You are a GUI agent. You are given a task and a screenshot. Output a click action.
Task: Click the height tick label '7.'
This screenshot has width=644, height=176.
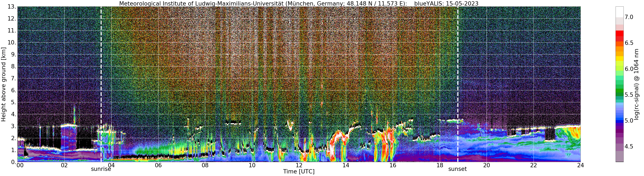[13, 79]
